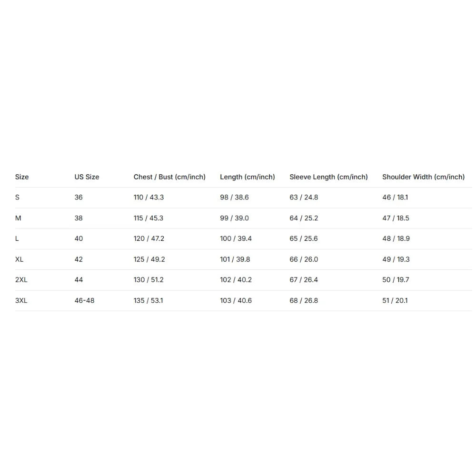
Task: Click the shoulder width value 46 / 18.1
Action: click(x=395, y=198)
